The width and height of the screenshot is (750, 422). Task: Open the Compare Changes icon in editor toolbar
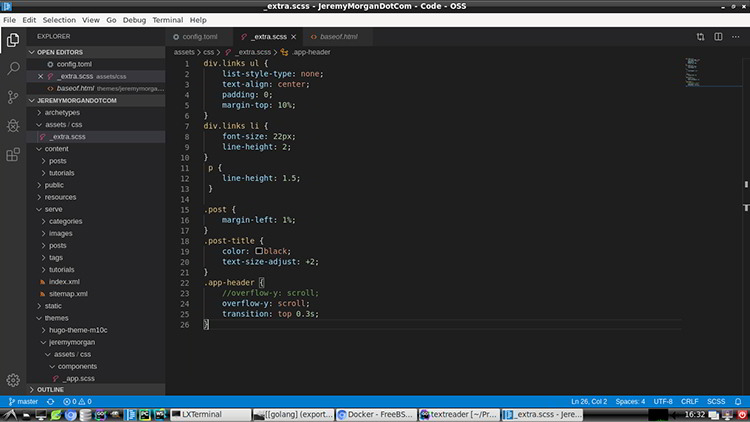tap(700, 37)
